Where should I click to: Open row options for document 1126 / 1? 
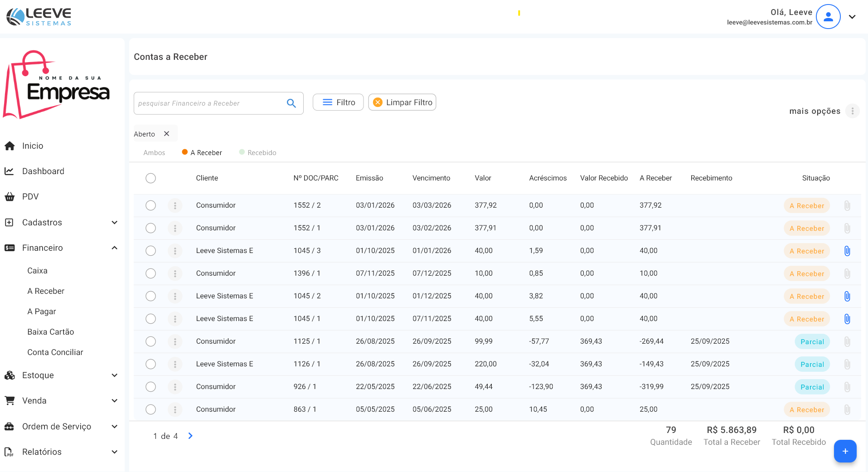[x=175, y=364]
